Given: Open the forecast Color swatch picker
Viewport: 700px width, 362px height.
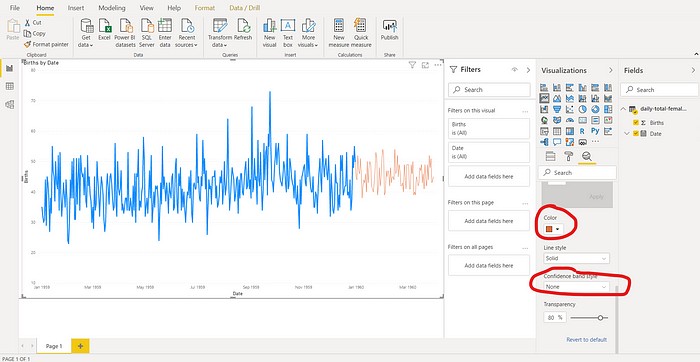Looking at the screenshot, I should coord(553,229).
